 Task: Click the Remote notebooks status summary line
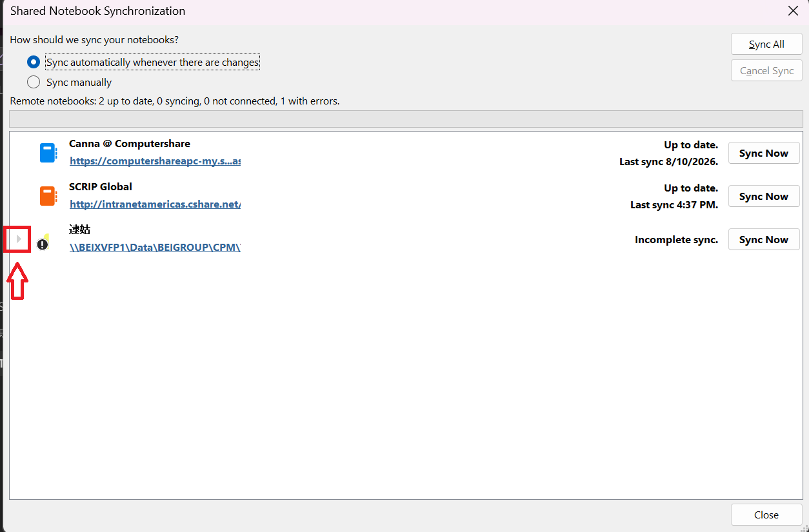tap(175, 101)
